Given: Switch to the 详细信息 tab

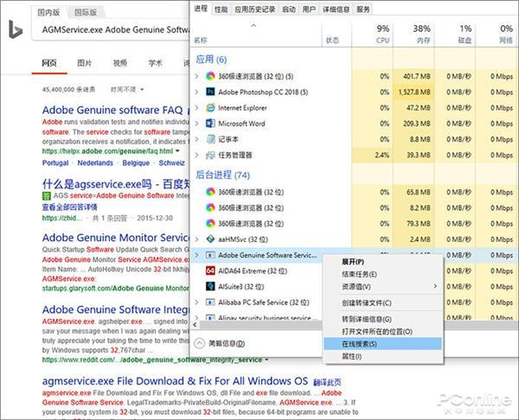Looking at the screenshot, I should point(336,10).
